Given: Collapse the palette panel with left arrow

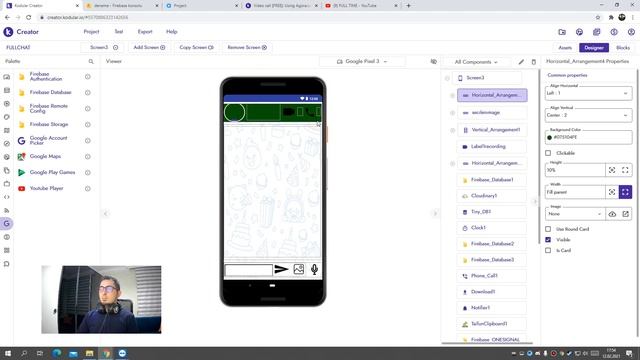Looking at the screenshot, I should tap(106, 213).
